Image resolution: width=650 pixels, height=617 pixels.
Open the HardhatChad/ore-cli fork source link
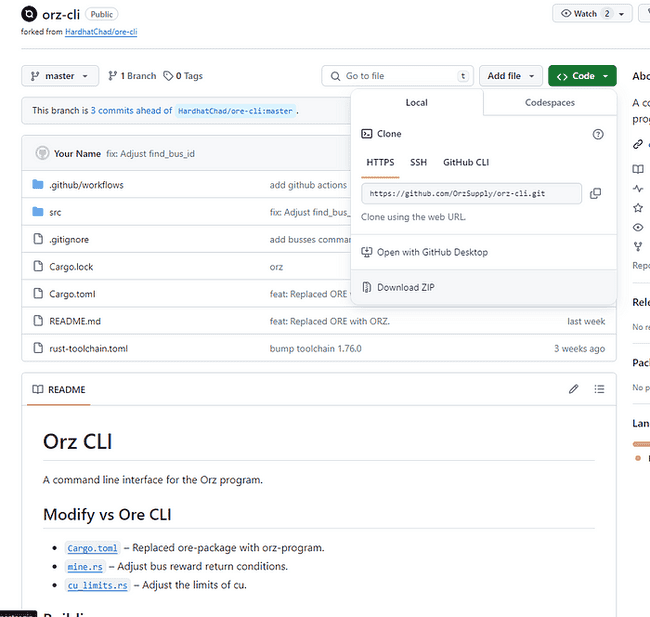pyautogui.click(x=101, y=32)
